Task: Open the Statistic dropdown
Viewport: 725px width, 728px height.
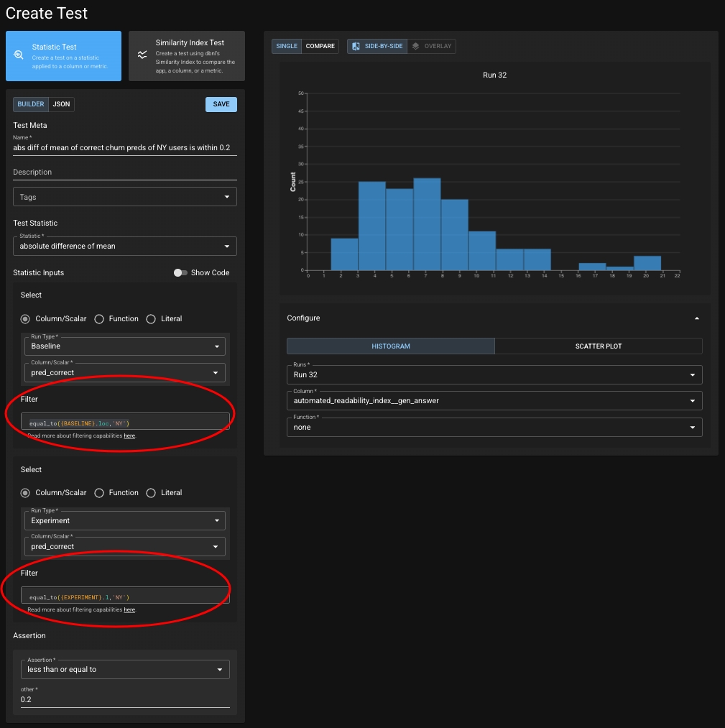Action: (x=124, y=246)
